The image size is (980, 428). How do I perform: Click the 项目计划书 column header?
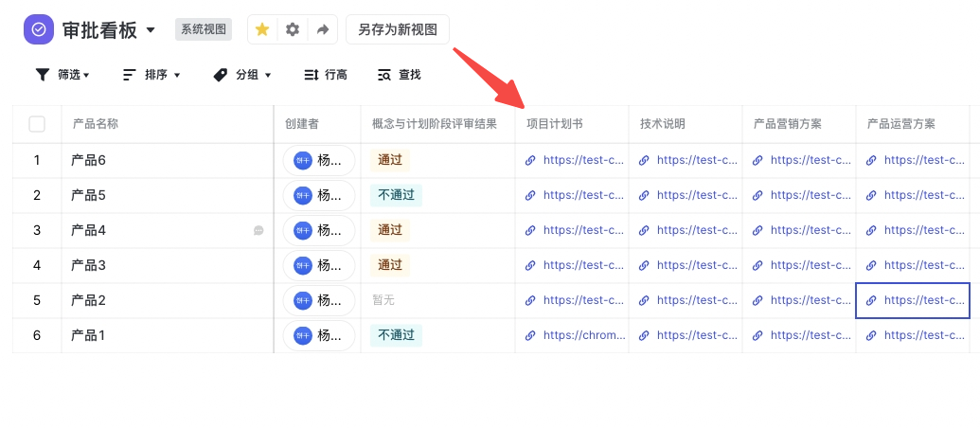(x=555, y=124)
